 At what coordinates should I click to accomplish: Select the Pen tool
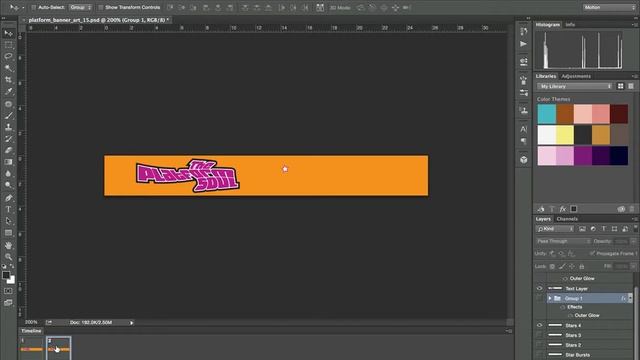(x=9, y=198)
